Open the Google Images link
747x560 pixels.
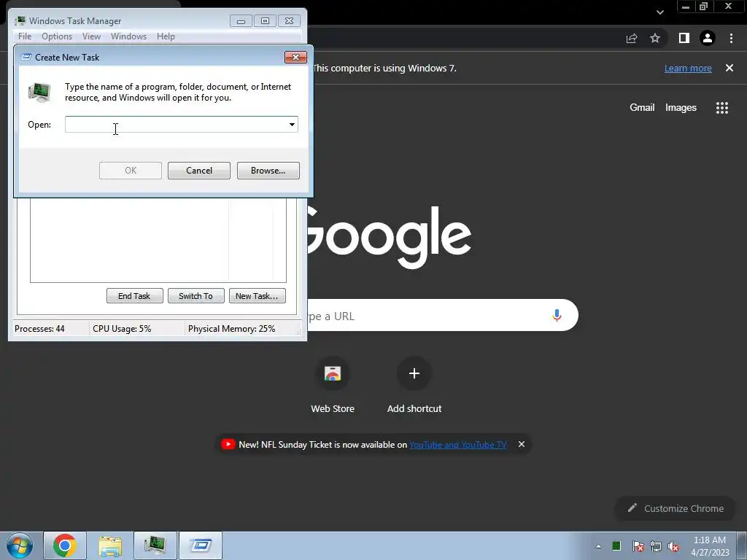click(x=681, y=108)
